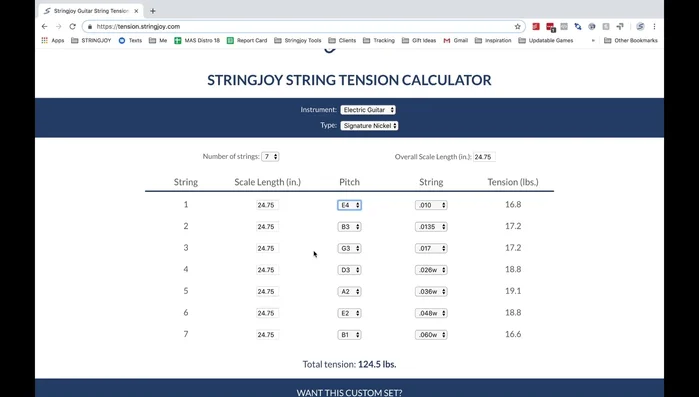Open the B3 pitch dropdown
699x397 pixels.
350,226
